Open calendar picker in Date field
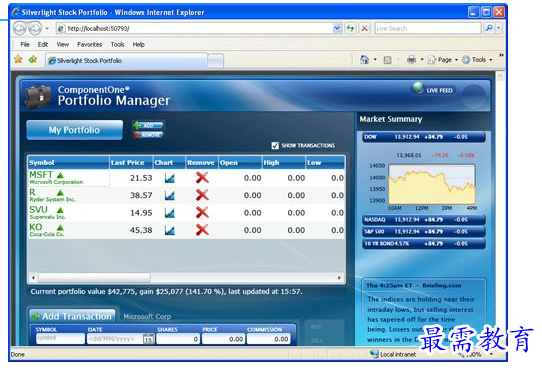The image size is (542, 371). pyautogui.click(x=148, y=339)
